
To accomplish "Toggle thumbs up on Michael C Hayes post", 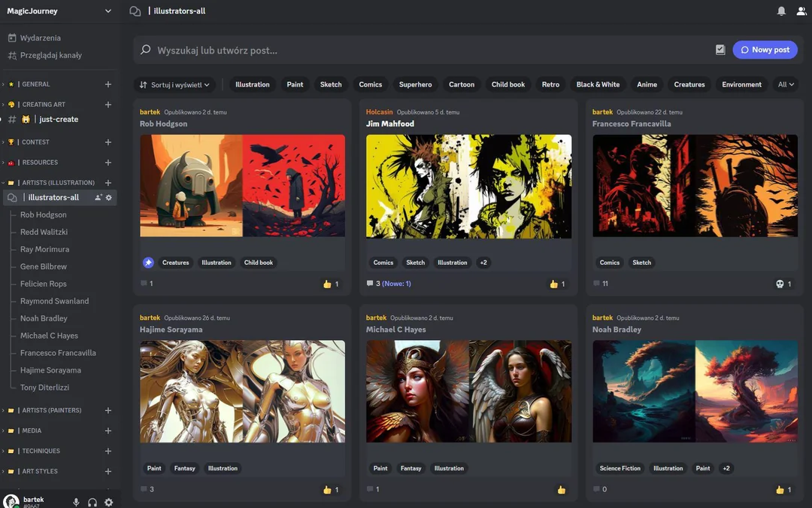I will 562,489.
